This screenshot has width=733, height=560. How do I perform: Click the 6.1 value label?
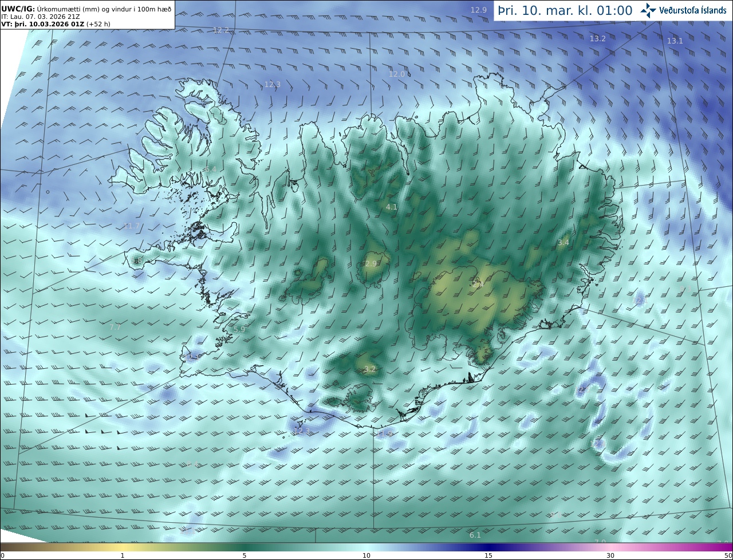pyautogui.click(x=475, y=535)
